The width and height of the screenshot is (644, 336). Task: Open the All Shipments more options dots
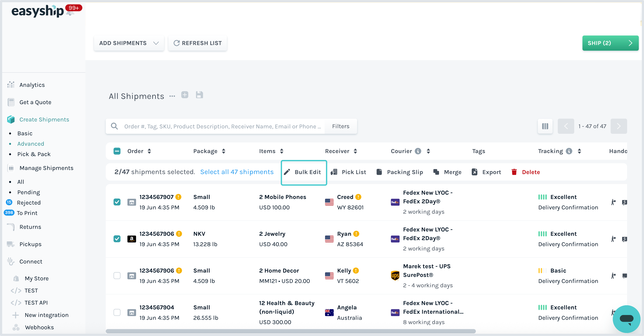point(172,96)
